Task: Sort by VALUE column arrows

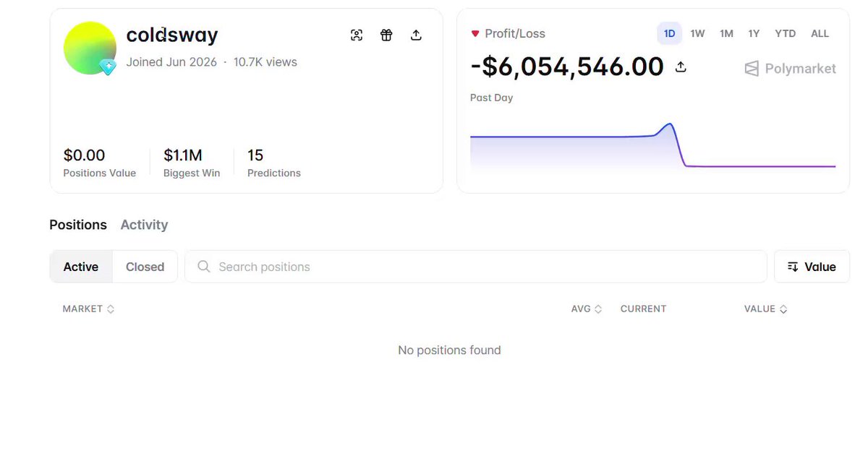Action: pos(783,309)
